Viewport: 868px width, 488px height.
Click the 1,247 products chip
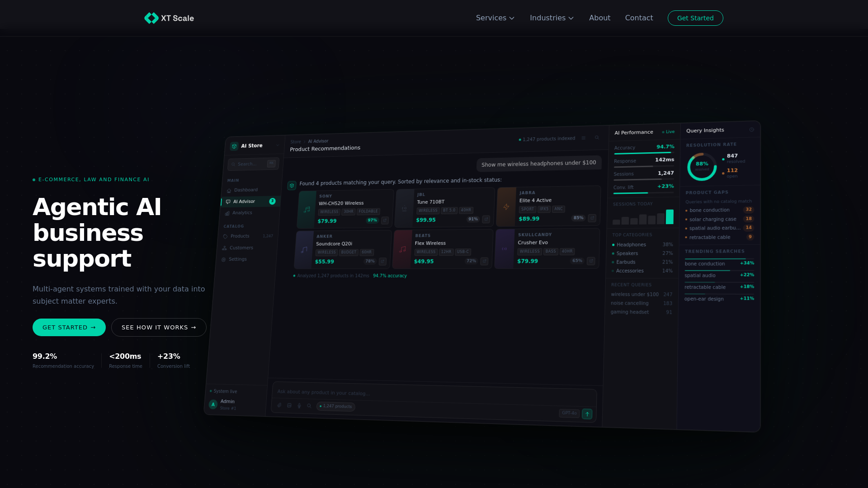click(335, 406)
